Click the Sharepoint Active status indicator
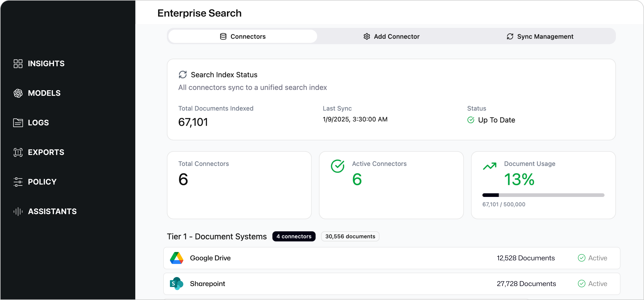This screenshot has width=644, height=300. click(x=593, y=284)
